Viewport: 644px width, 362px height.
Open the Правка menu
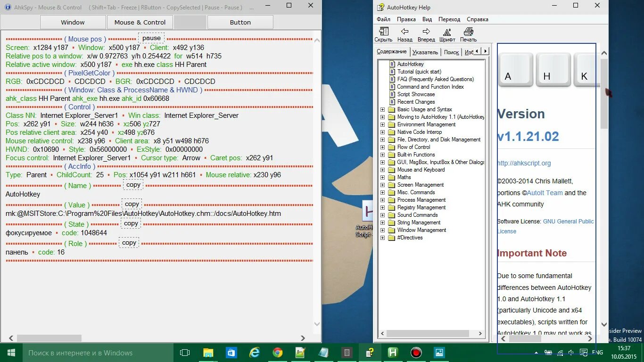406,19
